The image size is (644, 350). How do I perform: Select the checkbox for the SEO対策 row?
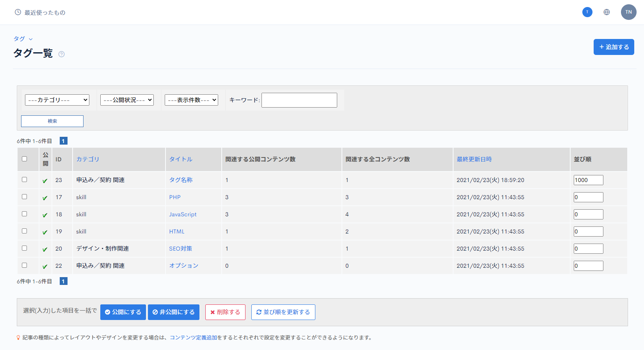click(24, 248)
